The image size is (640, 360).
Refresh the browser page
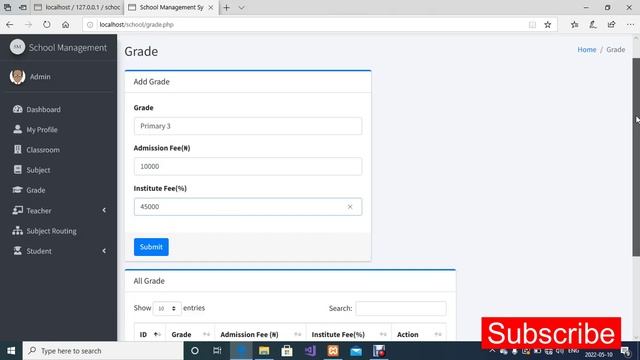47,24
